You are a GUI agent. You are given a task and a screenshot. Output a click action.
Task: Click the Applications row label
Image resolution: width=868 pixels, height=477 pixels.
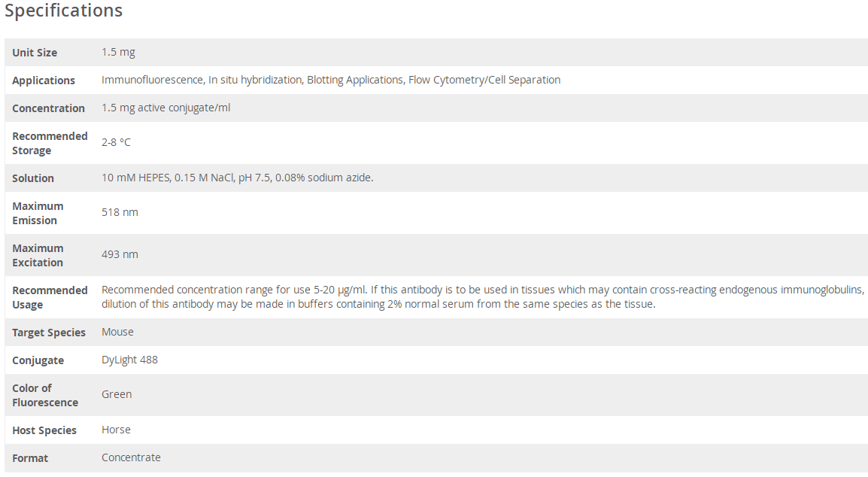point(44,81)
